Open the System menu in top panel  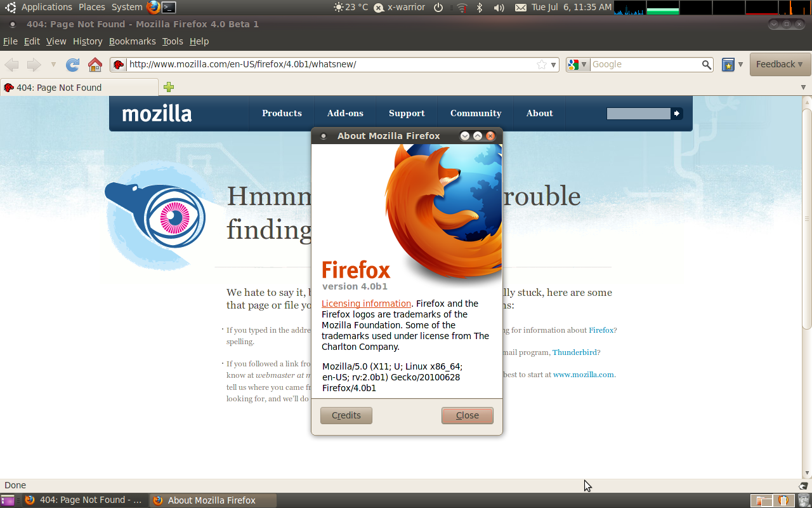point(127,7)
